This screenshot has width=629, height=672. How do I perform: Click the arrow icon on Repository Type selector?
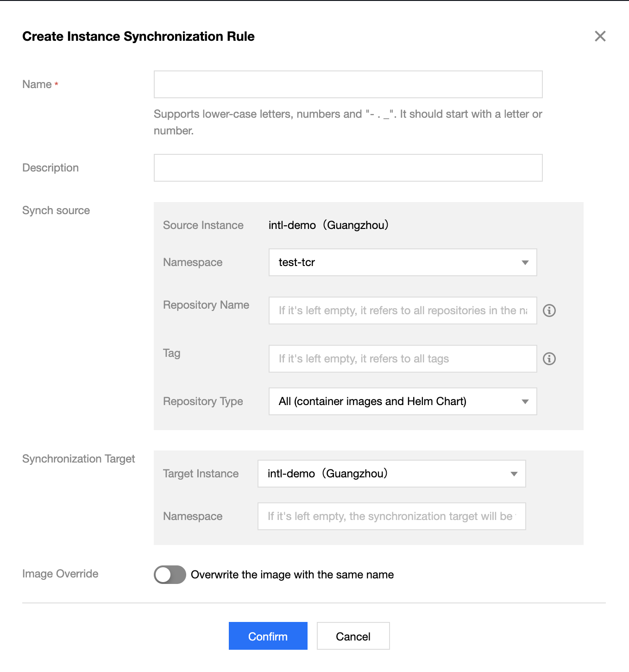[x=525, y=402]
